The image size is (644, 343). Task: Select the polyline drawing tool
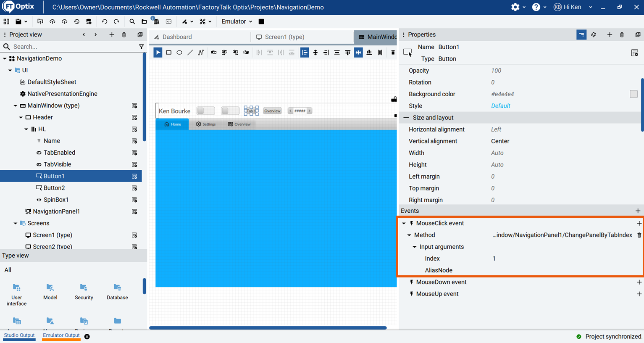pyautogui.click(x=201, y=53)
